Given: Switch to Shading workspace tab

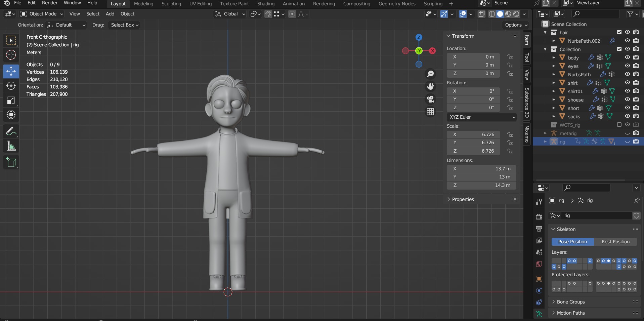Looking at the screenshot, I should click(x=266, y=4).
